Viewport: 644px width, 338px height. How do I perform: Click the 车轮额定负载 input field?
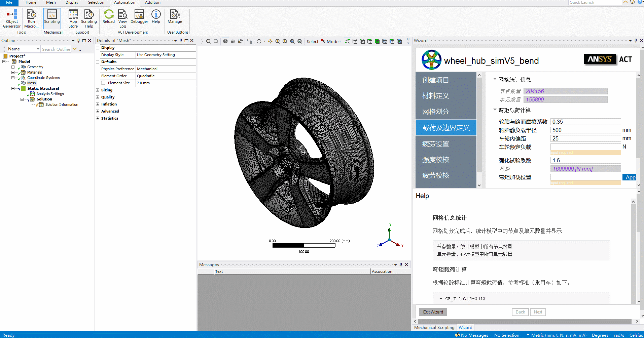(x=585, y=147)
